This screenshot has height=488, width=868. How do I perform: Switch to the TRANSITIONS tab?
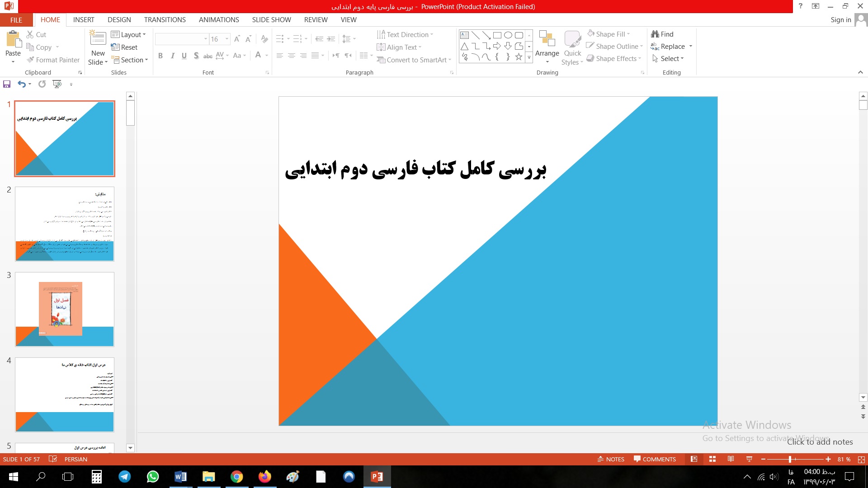(165, 20)
